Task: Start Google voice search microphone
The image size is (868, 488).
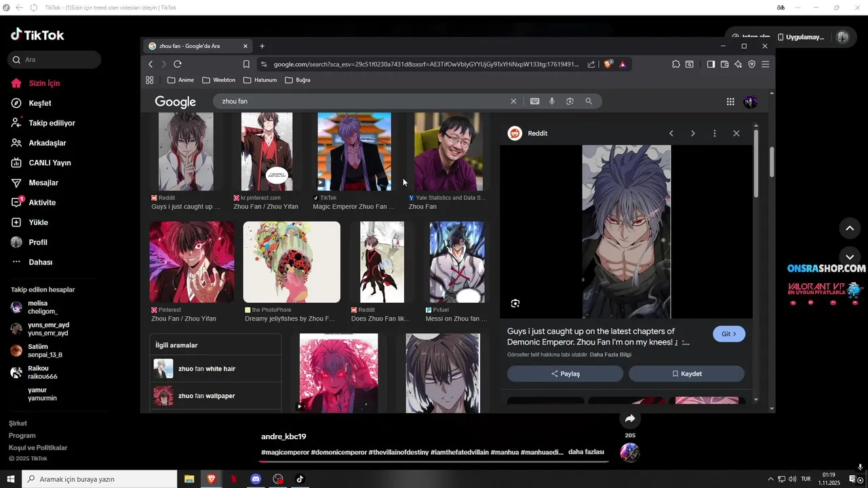Action: tap(552, 101)
